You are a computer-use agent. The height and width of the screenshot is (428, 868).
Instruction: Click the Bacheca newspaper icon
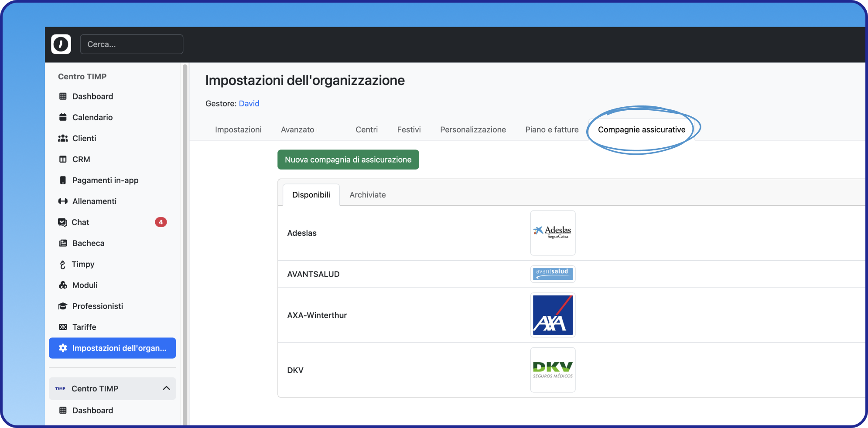pyautogui.click(x=63, y=243)
